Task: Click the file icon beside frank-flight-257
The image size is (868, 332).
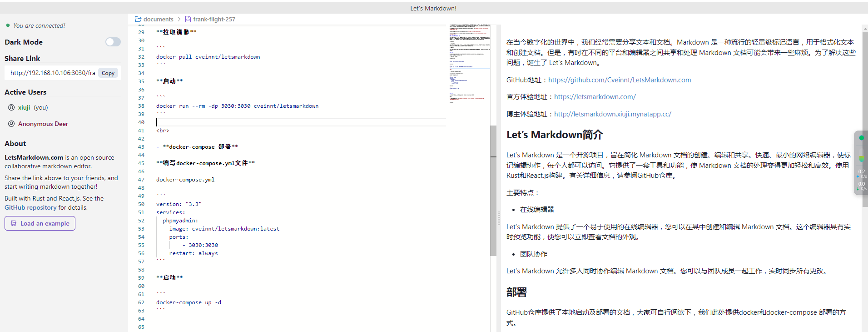Action: 188,19
